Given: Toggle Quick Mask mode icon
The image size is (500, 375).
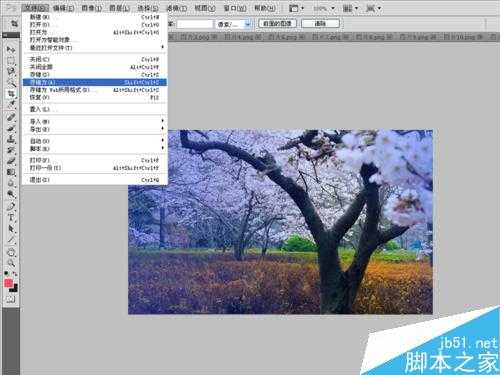Looking at the screenshot, I should 11,299.
